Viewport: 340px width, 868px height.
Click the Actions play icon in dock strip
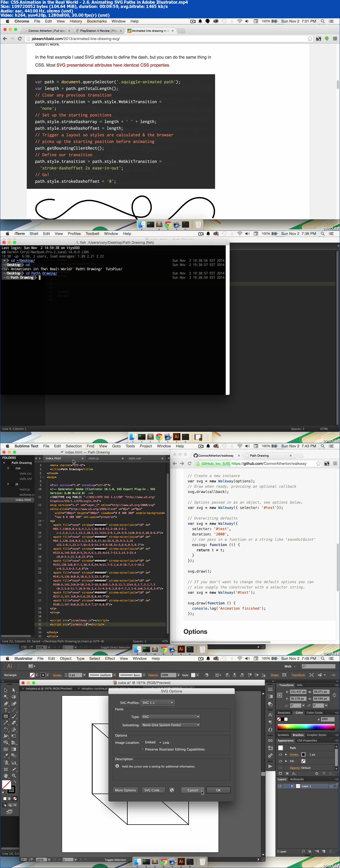tap(270, 766)
